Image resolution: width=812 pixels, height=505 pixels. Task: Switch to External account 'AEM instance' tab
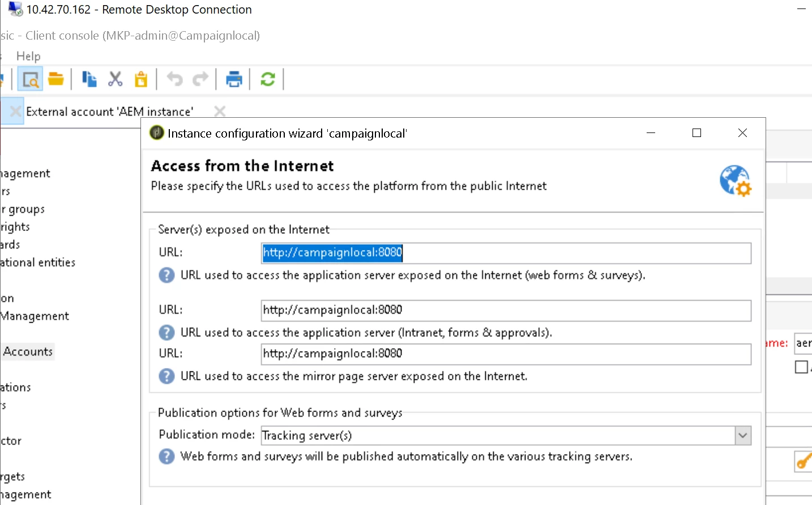109,112
